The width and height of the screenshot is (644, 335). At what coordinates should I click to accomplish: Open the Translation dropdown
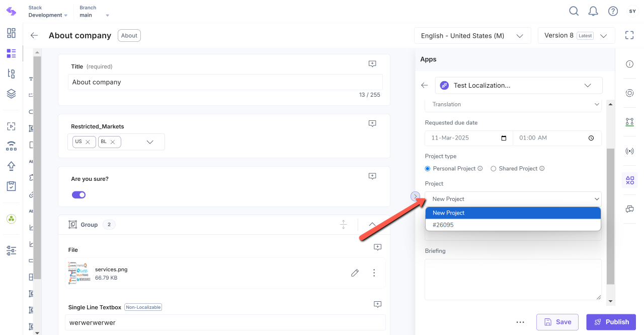[513, 104]
